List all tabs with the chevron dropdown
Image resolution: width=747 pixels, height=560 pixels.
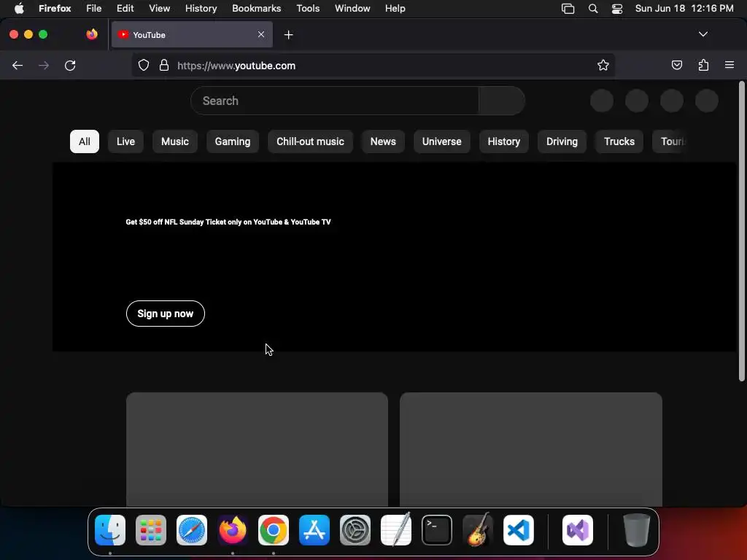point(703,34)
